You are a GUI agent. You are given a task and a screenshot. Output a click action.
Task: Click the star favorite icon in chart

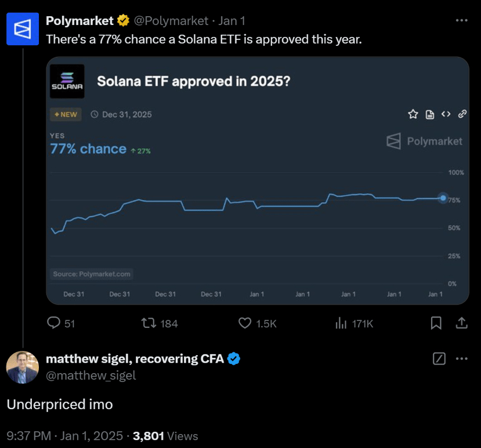413,114
